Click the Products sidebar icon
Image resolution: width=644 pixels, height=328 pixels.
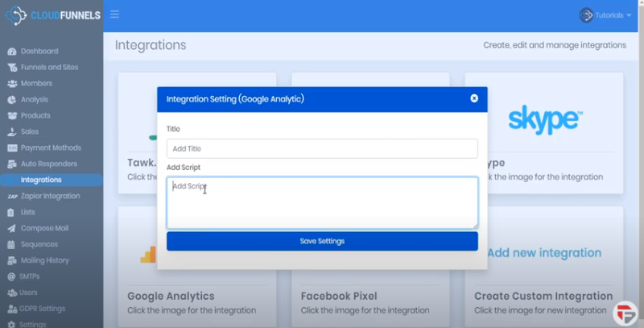12,116
